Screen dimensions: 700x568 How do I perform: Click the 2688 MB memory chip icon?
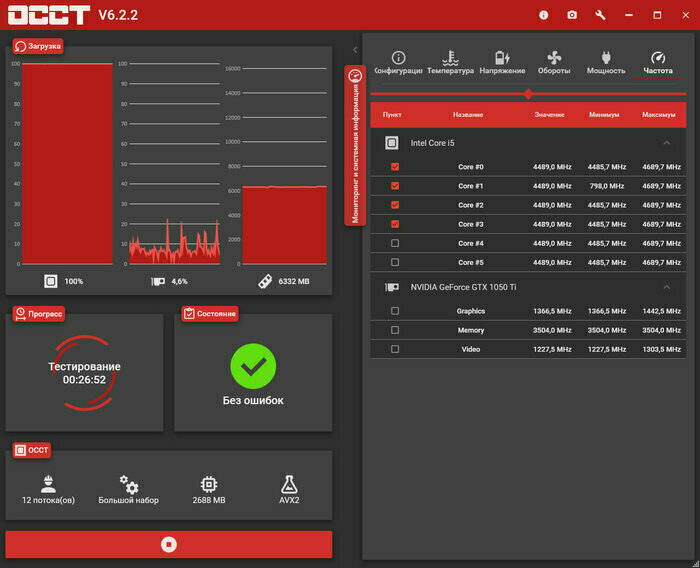click(x=209, y=484)
